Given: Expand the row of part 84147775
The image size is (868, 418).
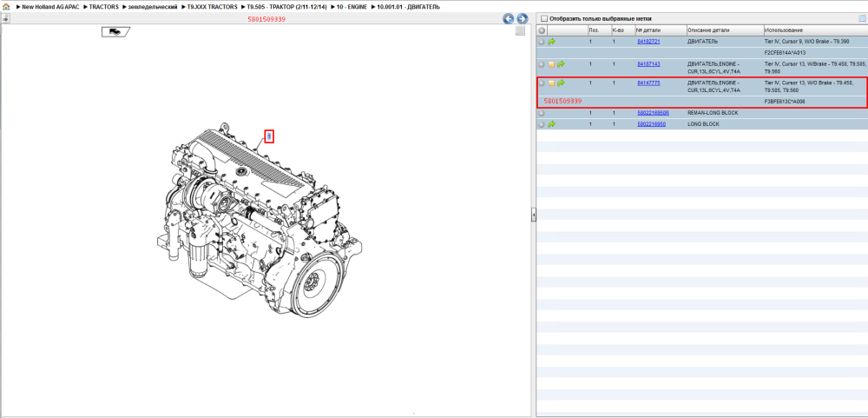Looking at the screenshot, I should pos(542,83).
